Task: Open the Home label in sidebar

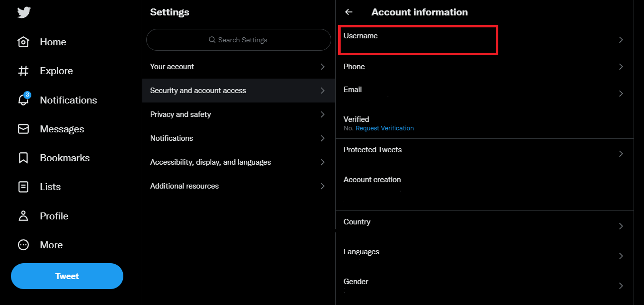Action: click(x=53, y=42)
